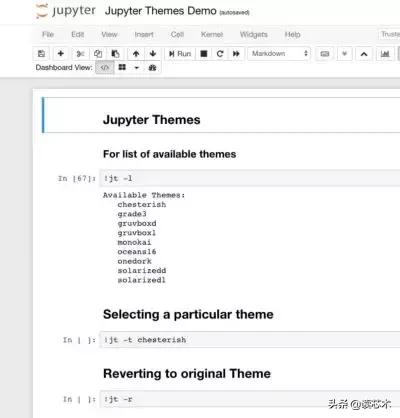
Task: Click into the !jt -l code cell
Action: click(250, 178)
